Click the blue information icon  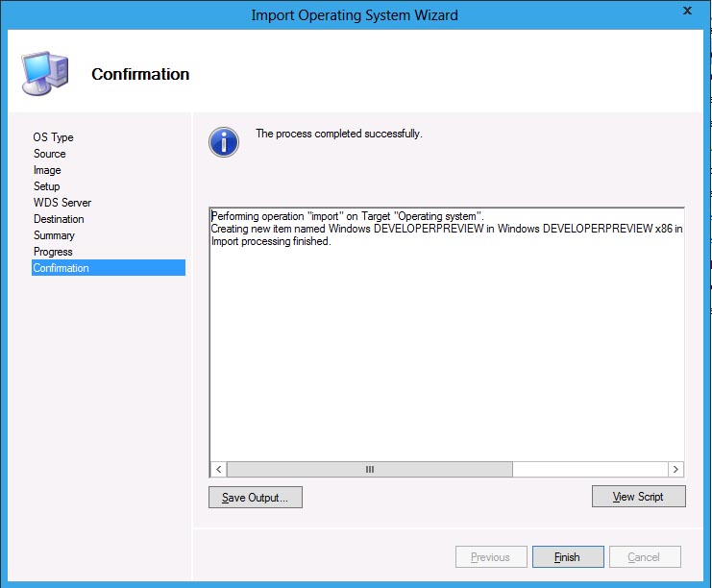(224, 141)
